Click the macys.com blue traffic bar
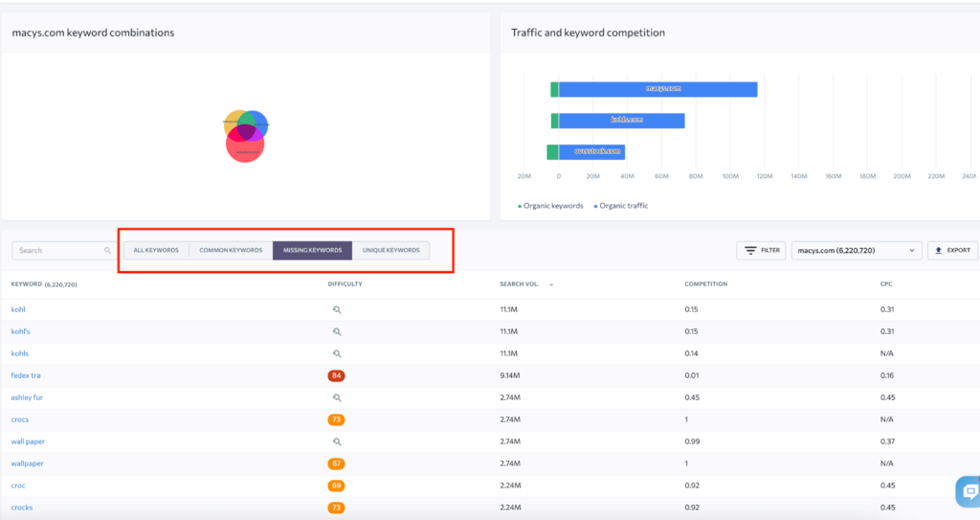This screenshot has height=520, width=980. click(658, 89)
